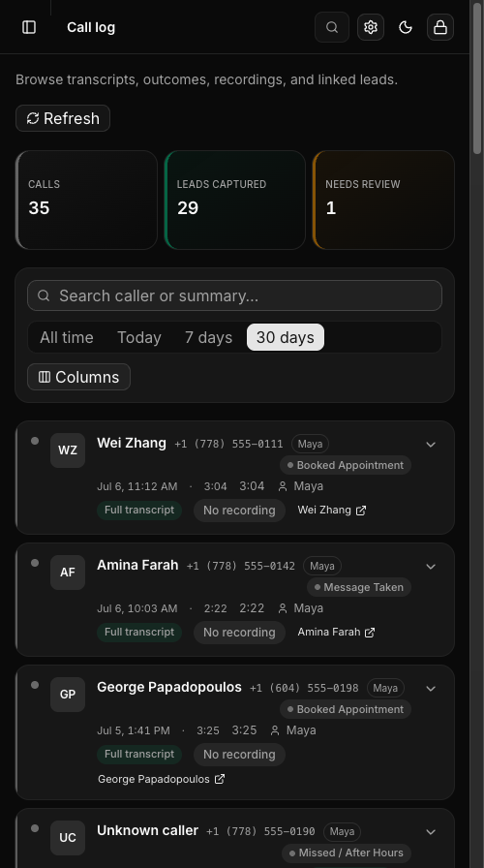Screen dimensions: 484x868
Task: Focus the Search caller or summary field
Action: pyautogui.click(x=234, y=295)
